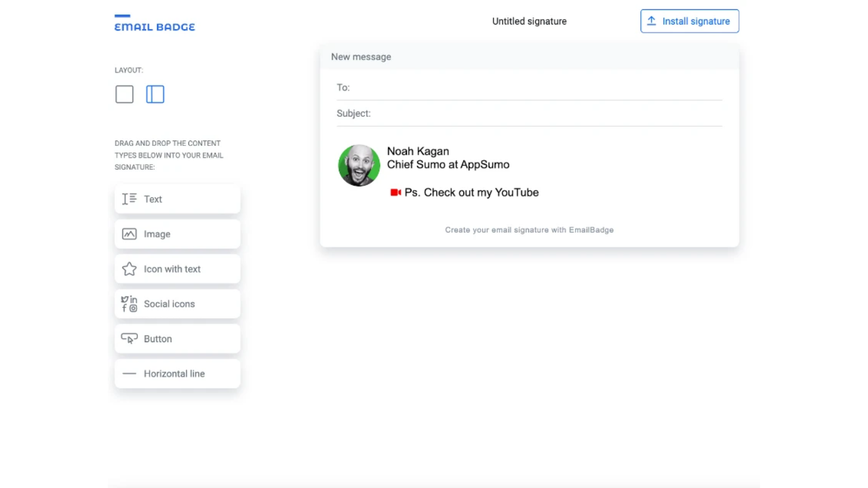Click the Button cursor icon
Viewport: 868px width, 488px height.
129,338
